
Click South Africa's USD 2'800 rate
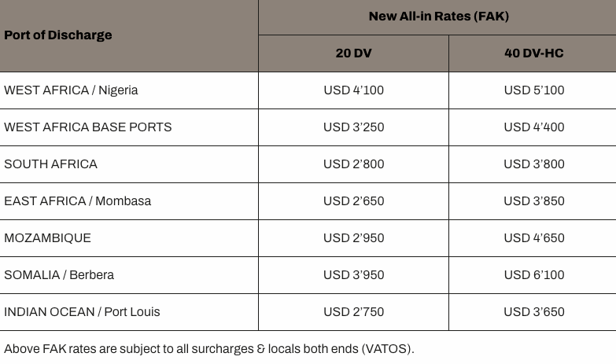coord(353,164)
